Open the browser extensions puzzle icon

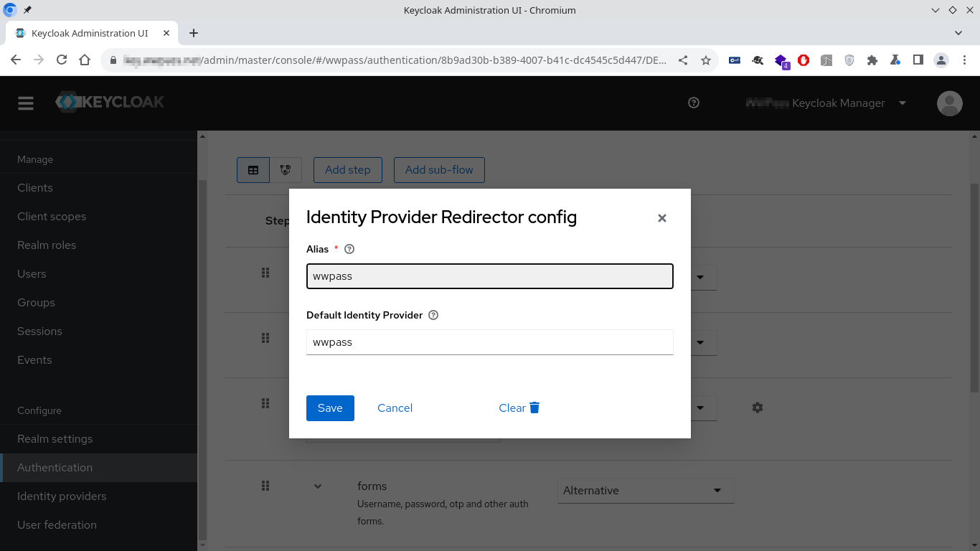pyautogui.click(x=872, y=60)
